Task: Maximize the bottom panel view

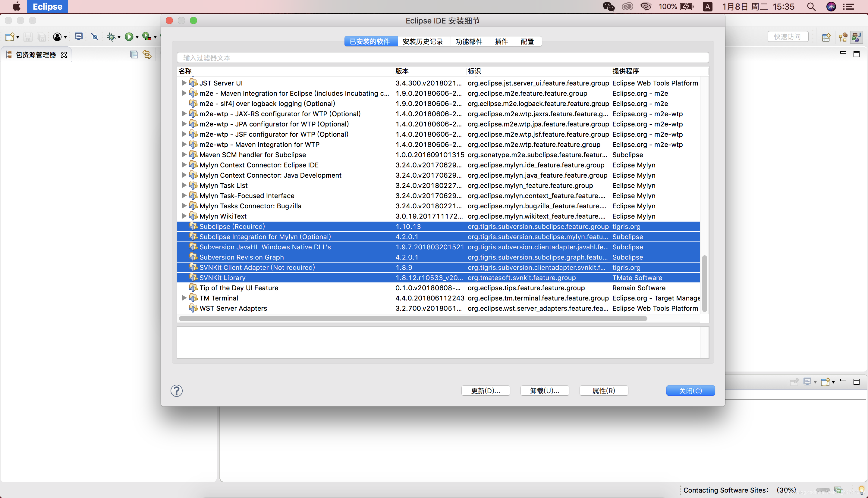Action: click(856, 382)
